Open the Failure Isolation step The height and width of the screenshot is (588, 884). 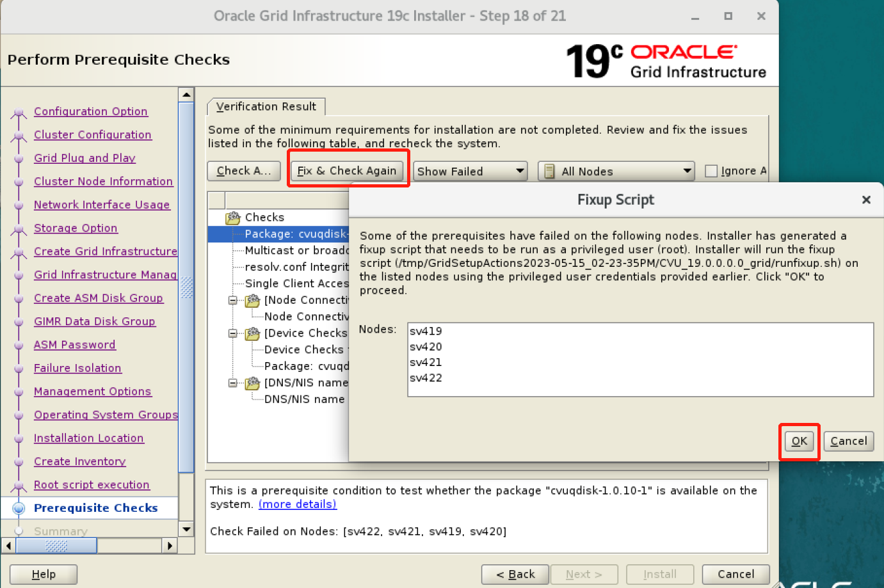tap(77, 369)
